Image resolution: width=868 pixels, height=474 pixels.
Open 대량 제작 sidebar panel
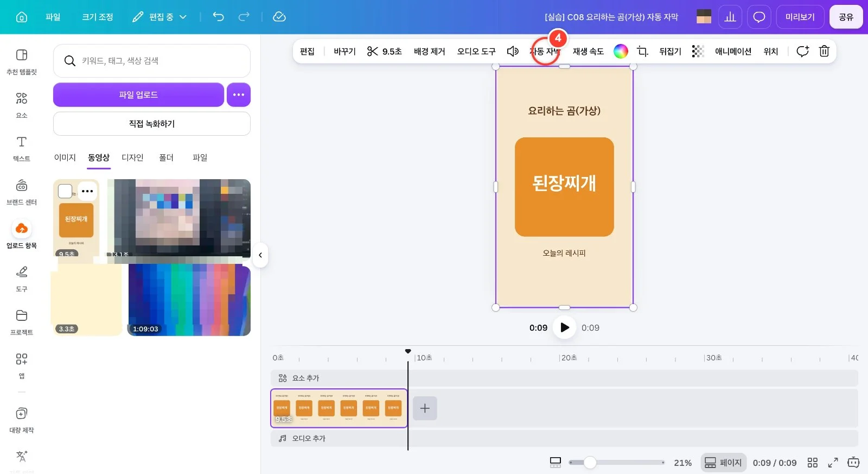(x=22, y=420)
